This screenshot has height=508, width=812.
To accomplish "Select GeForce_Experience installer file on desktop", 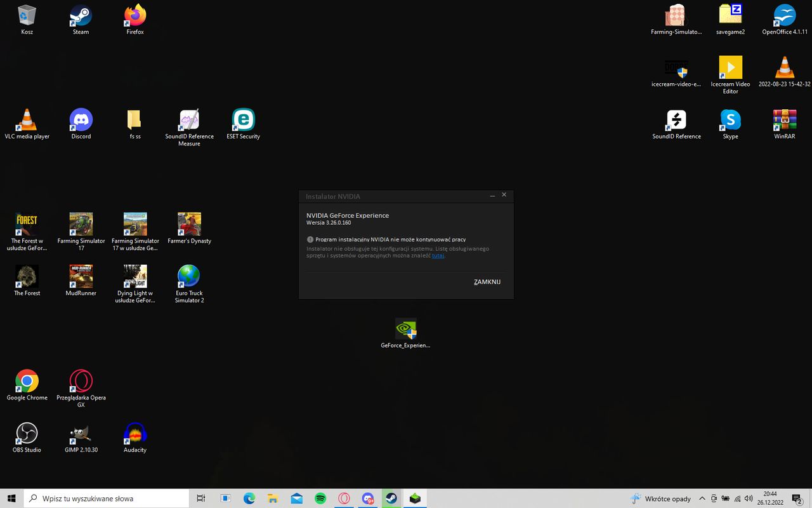I will [x=405, y=334].
